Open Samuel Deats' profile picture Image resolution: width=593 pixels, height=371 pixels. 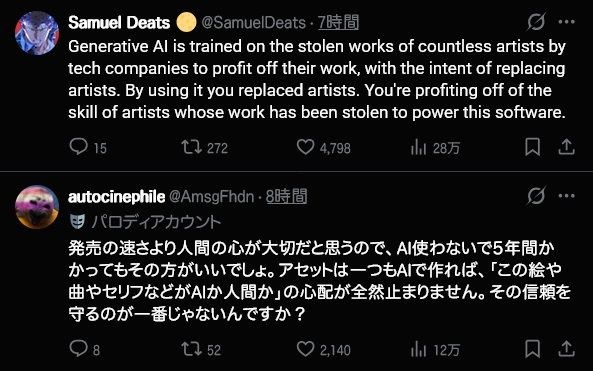pos(37,33)
